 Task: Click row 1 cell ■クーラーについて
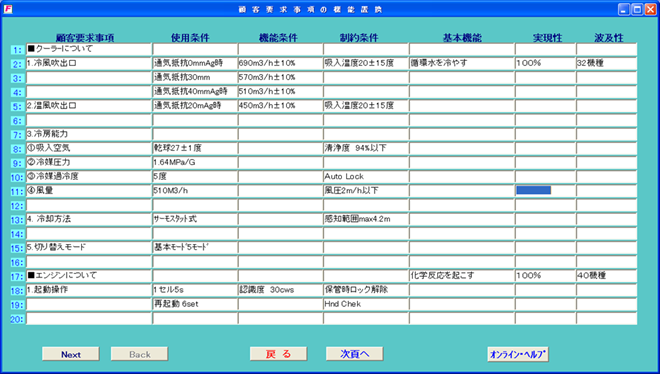point(89,49)
